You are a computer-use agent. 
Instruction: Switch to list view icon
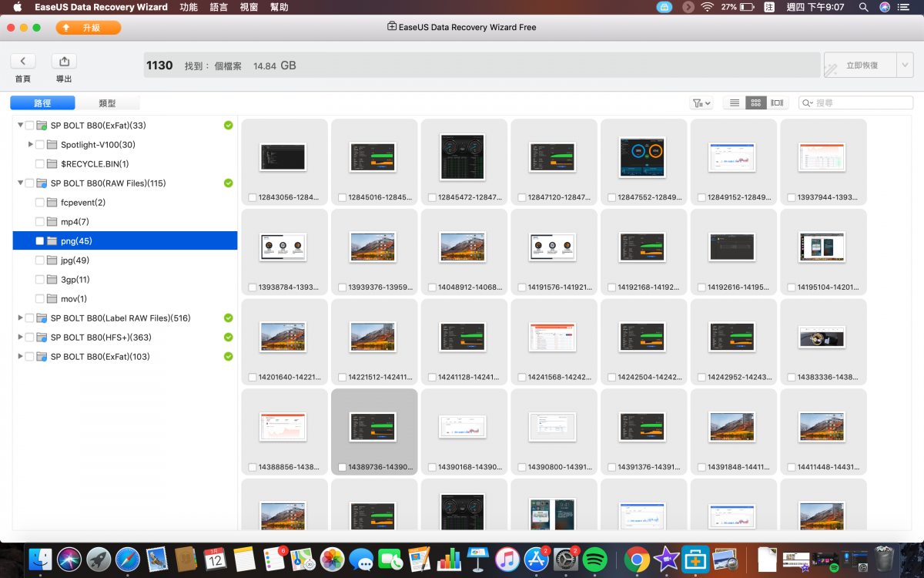point(735,102)
